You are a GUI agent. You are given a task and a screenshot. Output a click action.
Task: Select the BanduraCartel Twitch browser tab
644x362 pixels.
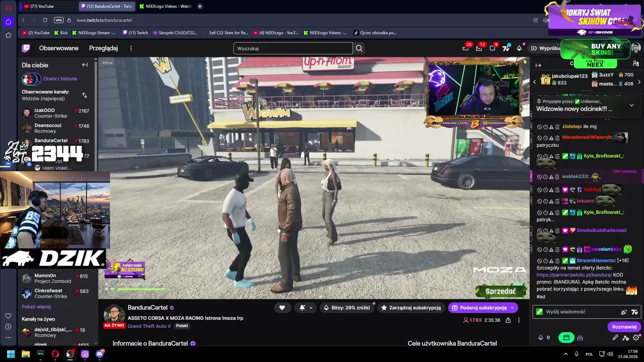[x=107, y=6]
